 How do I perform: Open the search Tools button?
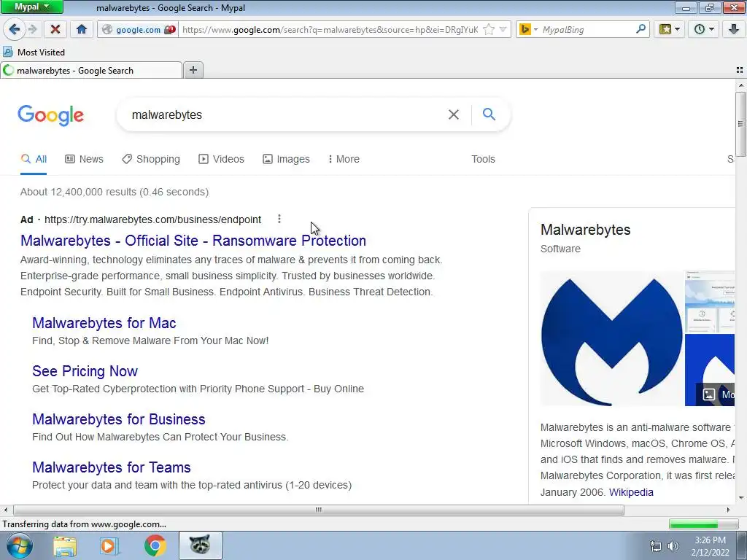[x=483, y=159]
